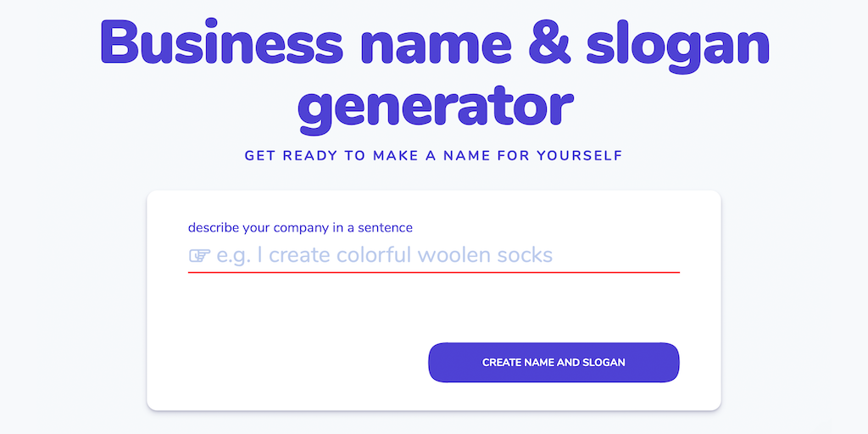Viewport: 868px width, 434px height.
Task: Click the "describe your company in a sentence" label
Action: coord(300,227)
